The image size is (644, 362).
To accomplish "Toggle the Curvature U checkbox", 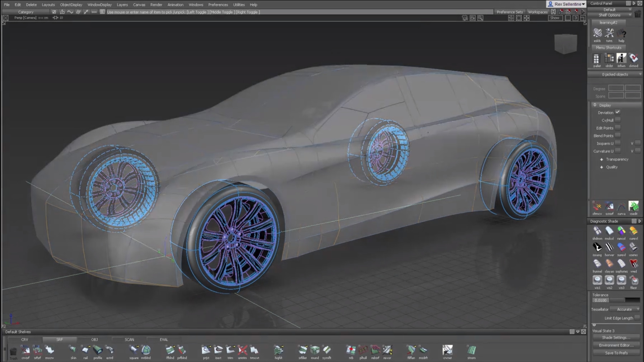I will pyautogui.click(x=617, y=151).
